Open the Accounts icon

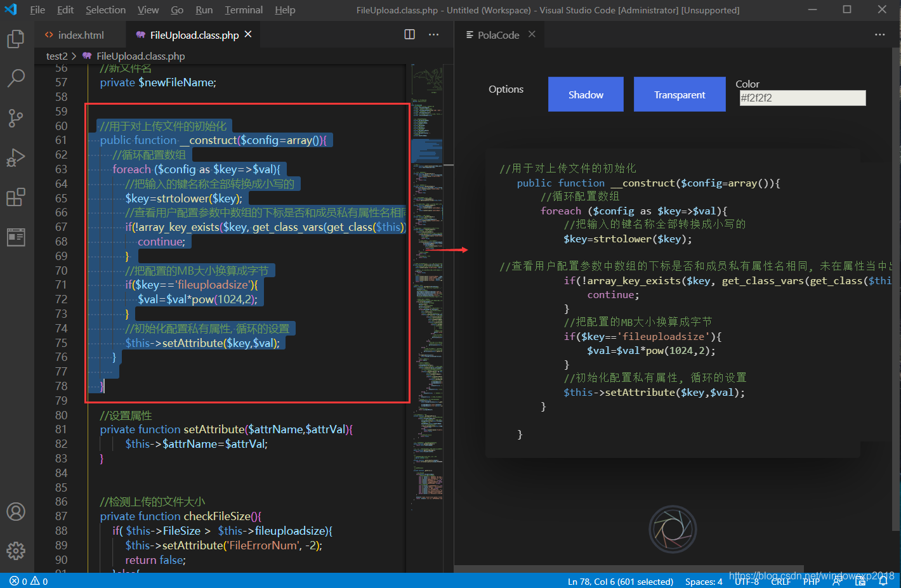click(16, 511)
